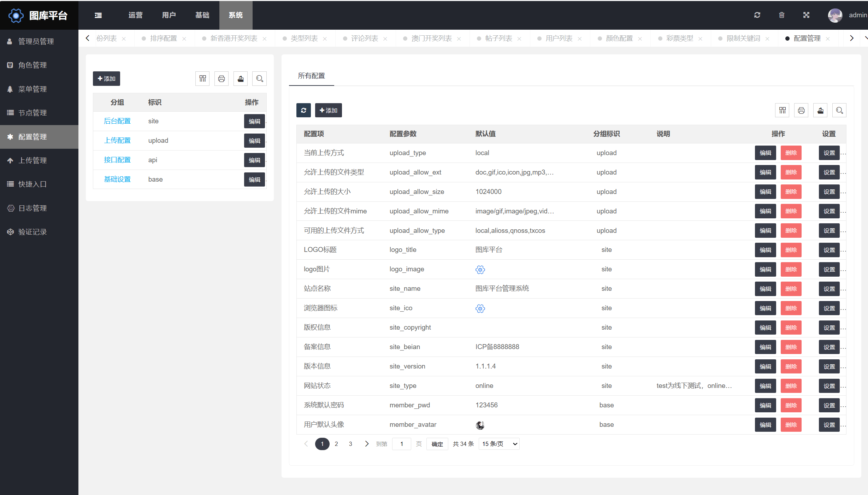Screen dimensions: 868x495
Task: Open search icon in group panel toolbar
Action: 260,79
